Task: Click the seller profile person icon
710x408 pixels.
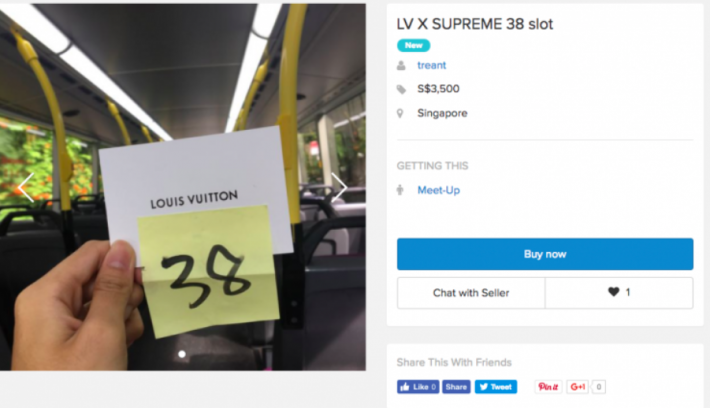Action: 401,65
